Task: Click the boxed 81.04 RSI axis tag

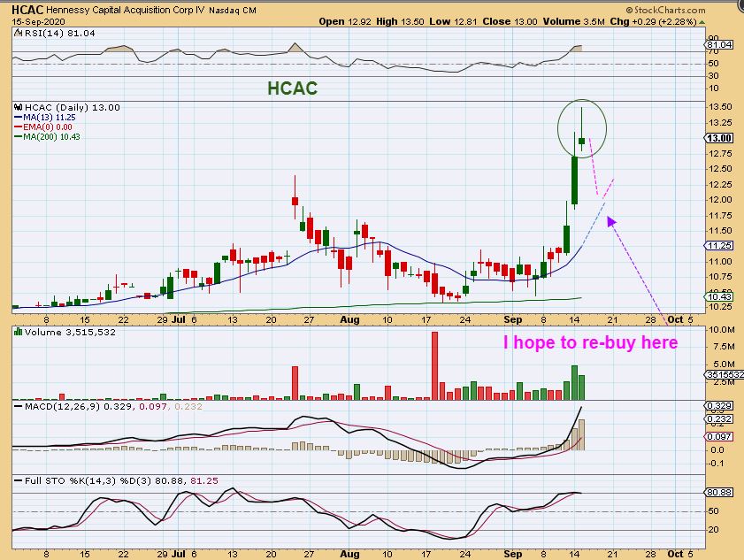Action: (x=719, y=44)
